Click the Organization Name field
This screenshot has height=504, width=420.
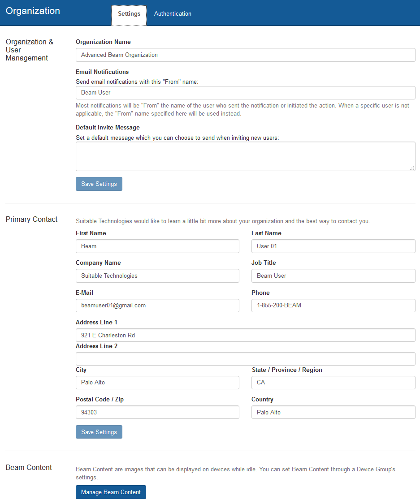245,55
